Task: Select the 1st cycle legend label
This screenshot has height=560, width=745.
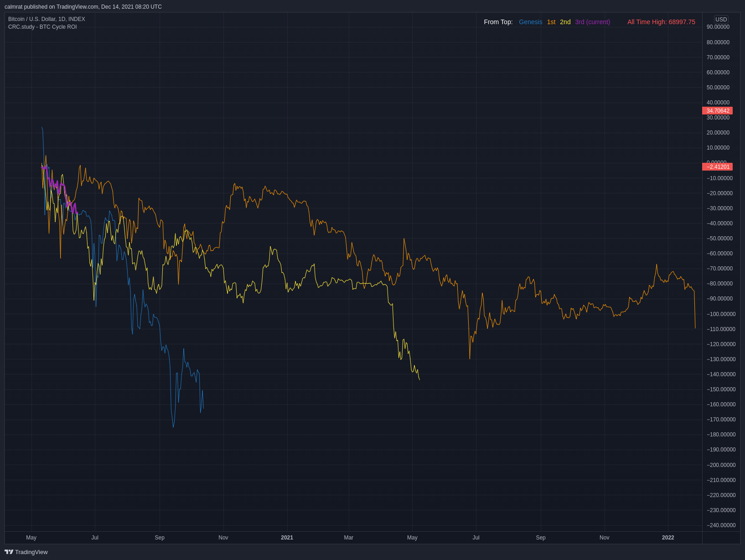Action: (551, 22)
